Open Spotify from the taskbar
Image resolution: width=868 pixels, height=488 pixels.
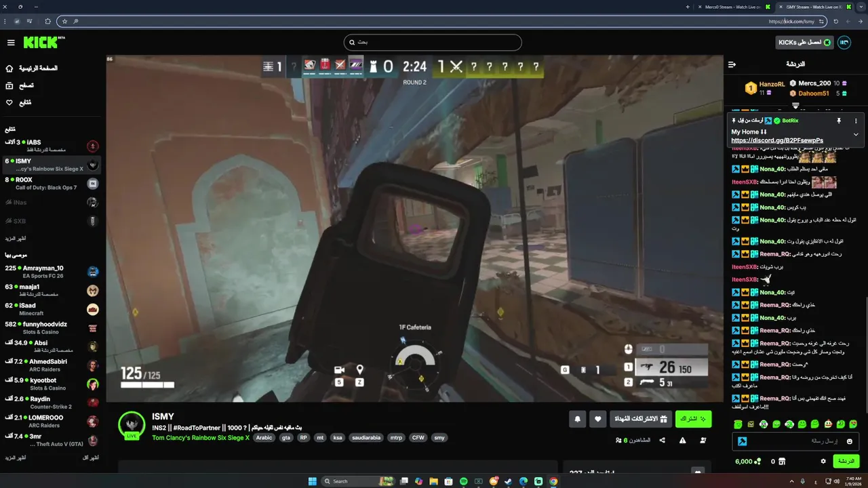pyautogui.click(x=463, y=481)
